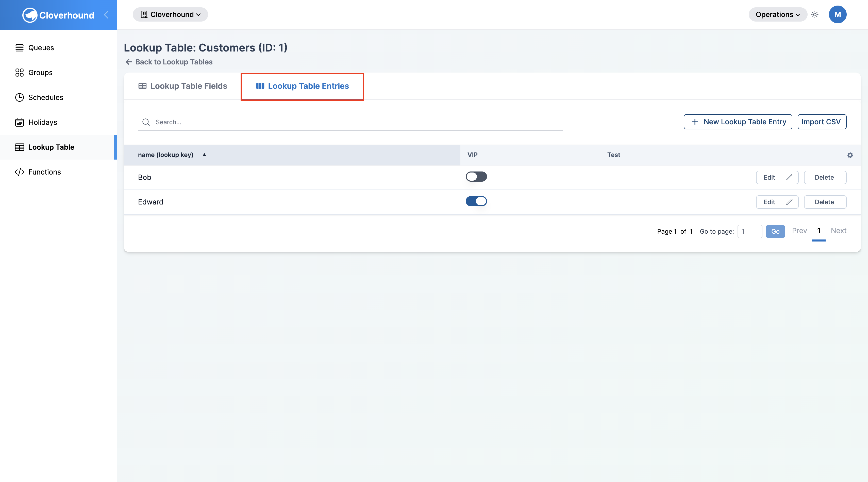The height and width of the screenshot is (482, 868).
Task: Click the pencil icon in Edward's row
Action: (789, 202)
